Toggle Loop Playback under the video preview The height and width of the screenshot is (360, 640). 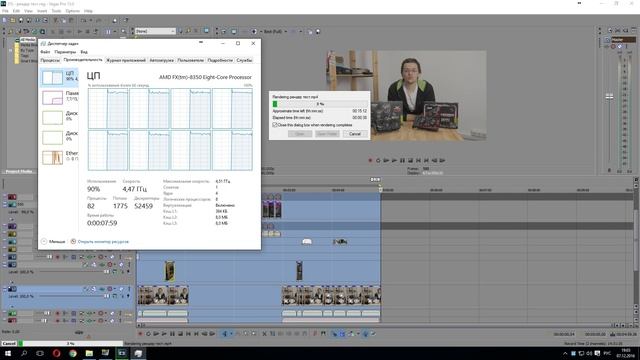tap(378, 160)
